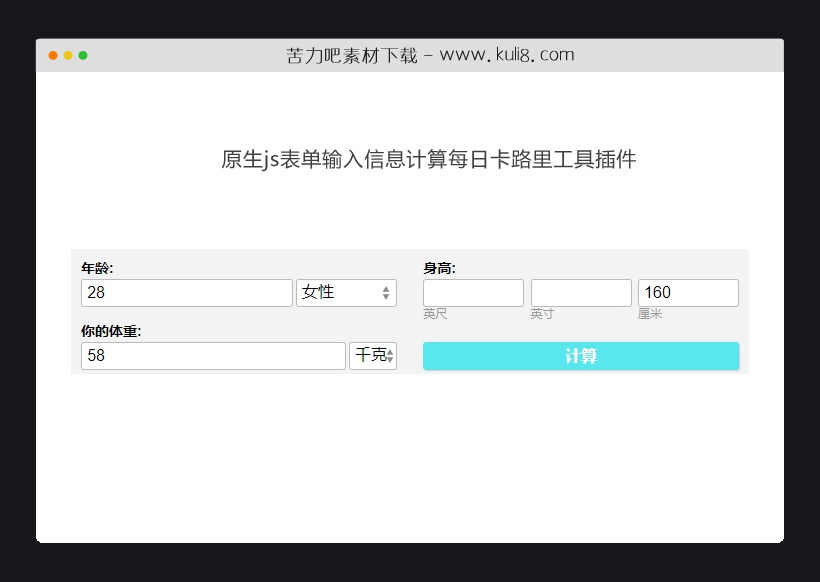Click the empty 英尺 height input
Screen dimensions: 820x582
(x=473, y=292)
